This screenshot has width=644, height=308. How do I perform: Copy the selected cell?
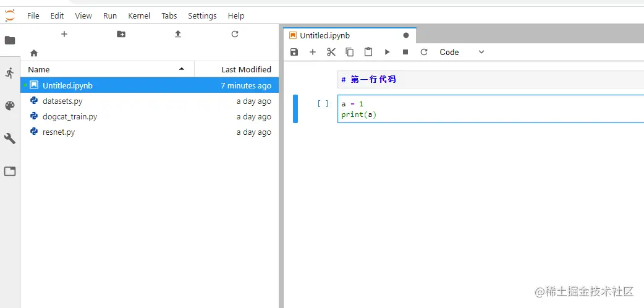[350, 52]
